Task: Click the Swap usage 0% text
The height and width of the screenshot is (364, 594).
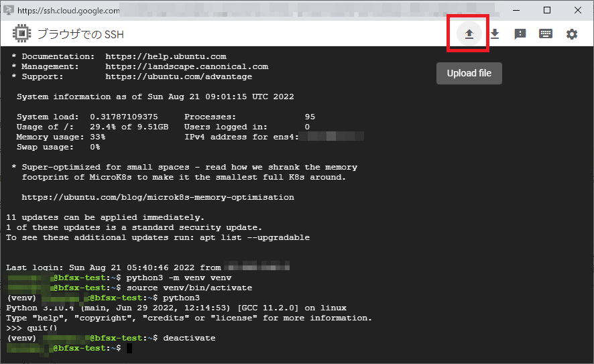Action: 58,147
